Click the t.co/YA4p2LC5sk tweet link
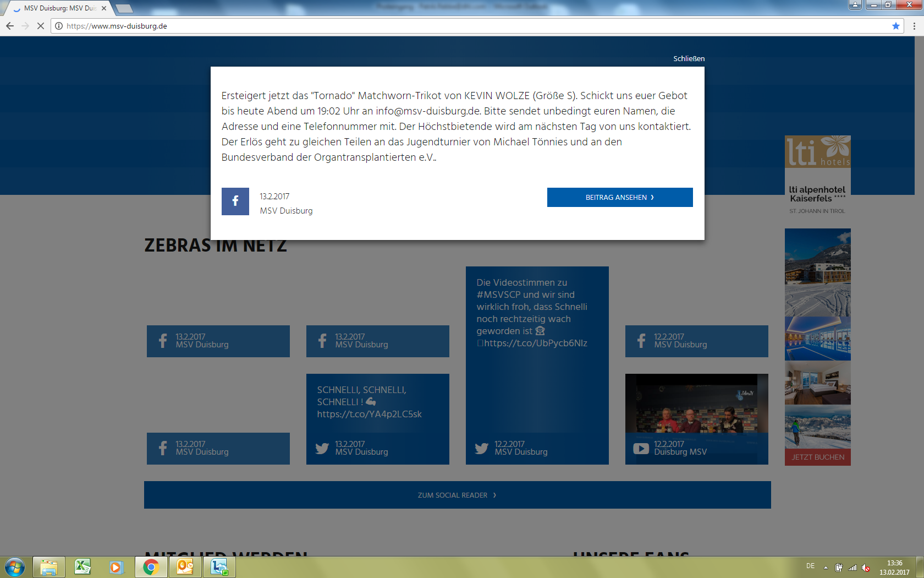 pyautogui.click(x=369, y=414)
